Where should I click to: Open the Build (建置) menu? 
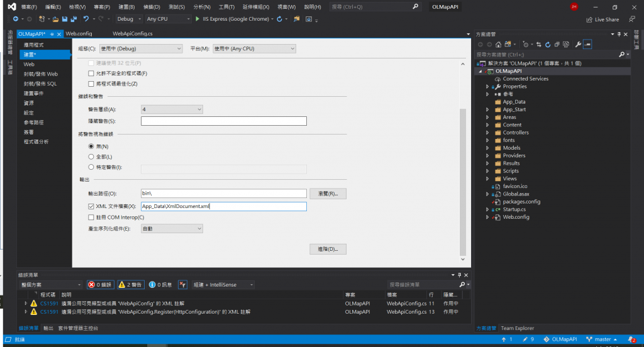[126, 6]
